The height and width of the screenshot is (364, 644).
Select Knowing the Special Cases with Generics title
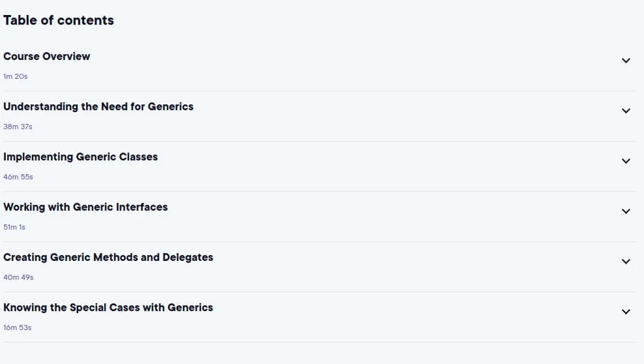[108, 307]
